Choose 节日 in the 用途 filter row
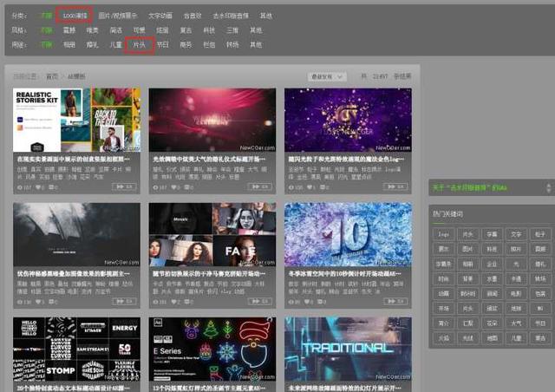555x392 pixels. pyautogui.click(x=162, y=45)
